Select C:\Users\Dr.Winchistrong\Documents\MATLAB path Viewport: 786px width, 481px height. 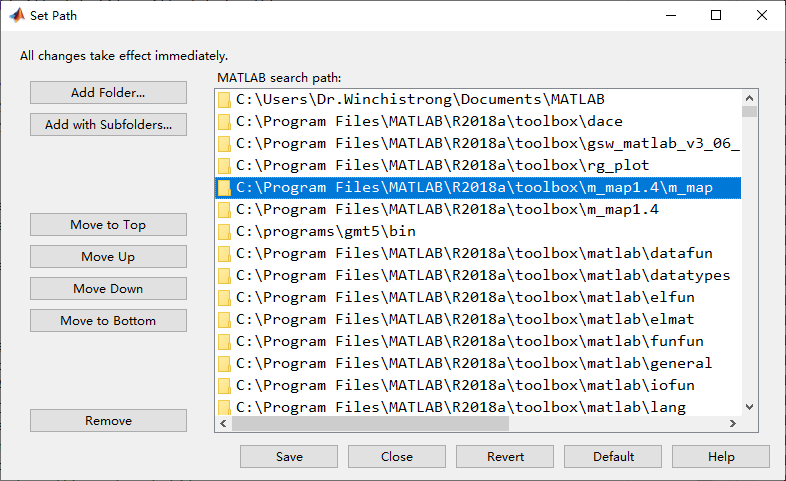(478, 100)
